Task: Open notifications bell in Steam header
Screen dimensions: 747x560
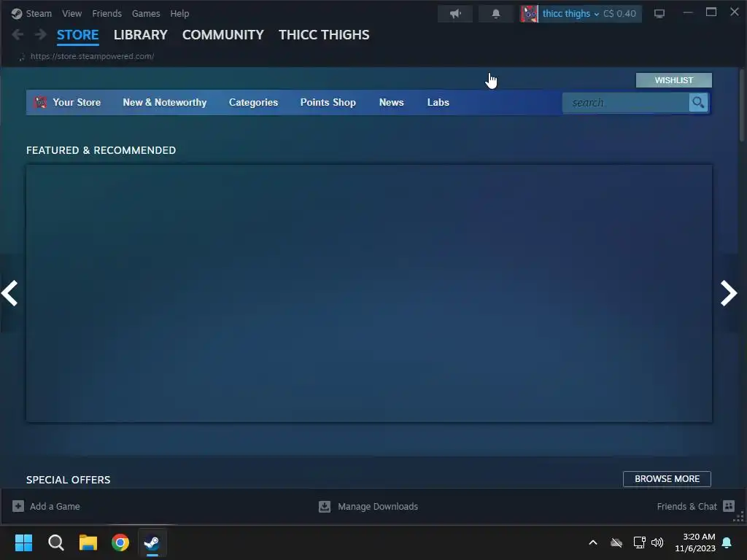Action: [496, 13]
